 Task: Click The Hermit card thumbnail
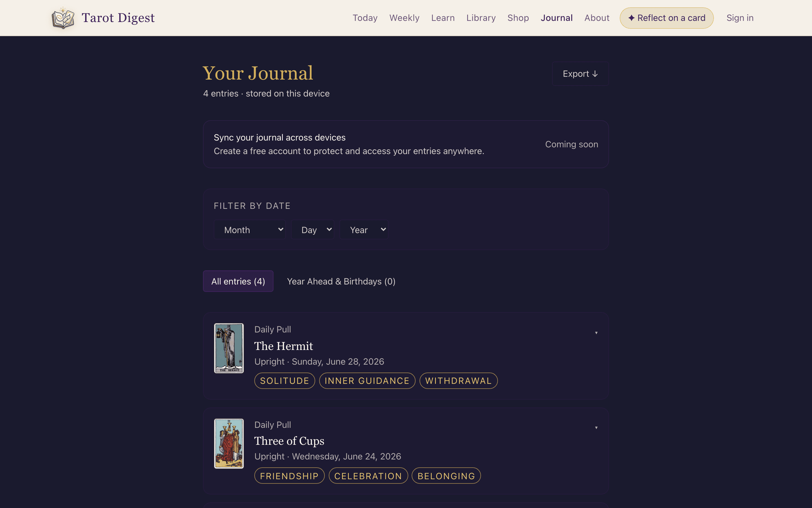pyautogui.click(x=229, y=348)
